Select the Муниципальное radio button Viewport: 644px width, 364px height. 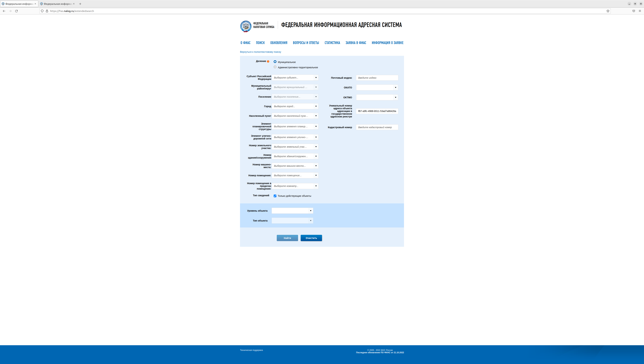coord(275,61)
